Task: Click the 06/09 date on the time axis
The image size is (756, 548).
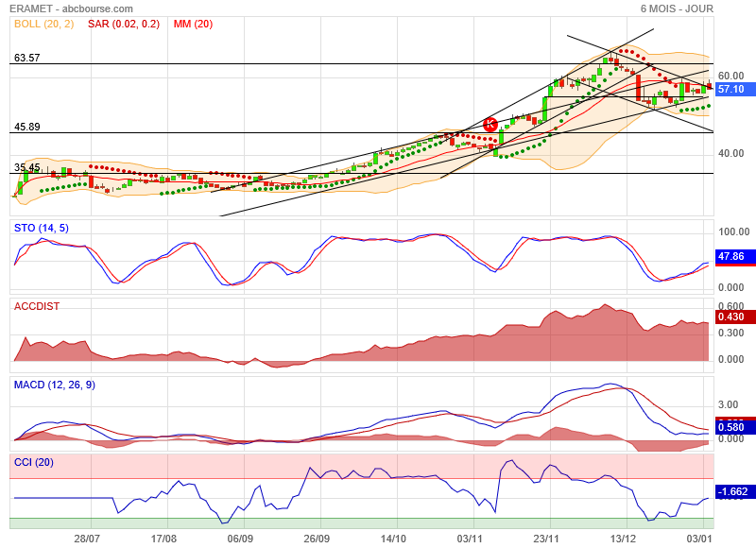Action: (x=240, y=539)
